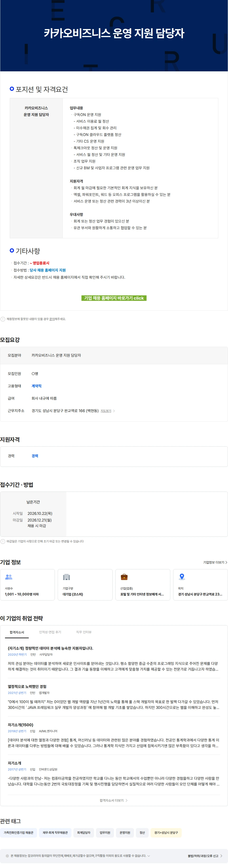
Task: Click the info icon beside 채용정보에 잘못된 내용
Action: pyautogui.click(x=3, y=319)
